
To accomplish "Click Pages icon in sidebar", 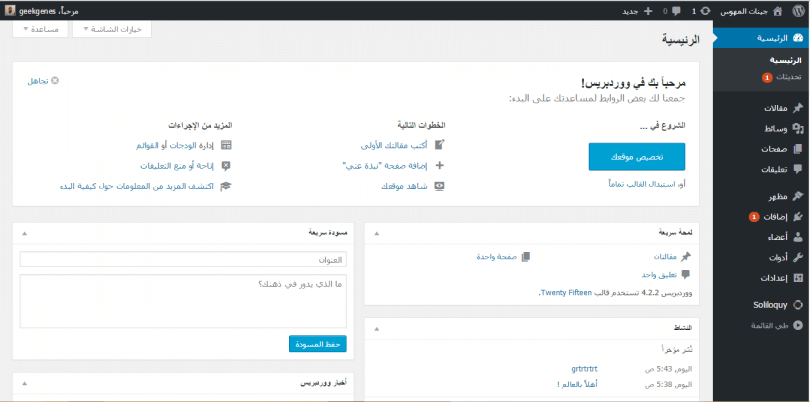I will click(798, 149).
